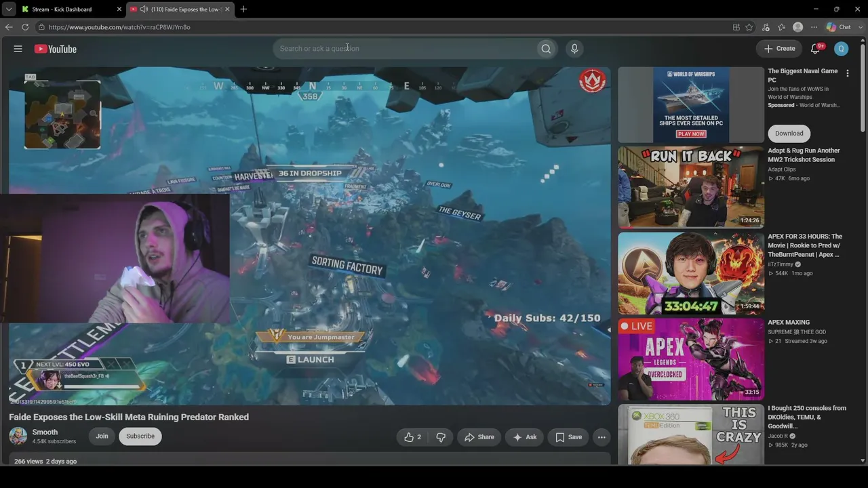This screenshot has height=488, width=868.
Task: Close the YouTube Faide video tab
Action: tap(227, 9)
